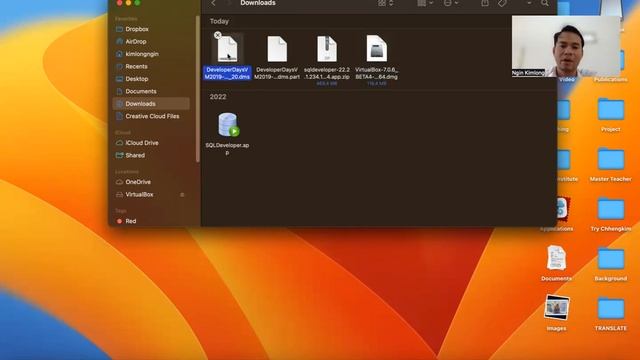Select the sqldeveloper-22.2 app.zip file icon
The width and height of the screenshot is (640, 360).
327,49
